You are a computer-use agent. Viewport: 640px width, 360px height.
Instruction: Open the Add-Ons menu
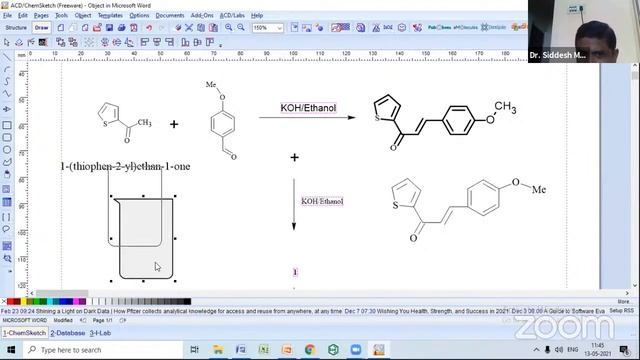click(x=202, y=16)
